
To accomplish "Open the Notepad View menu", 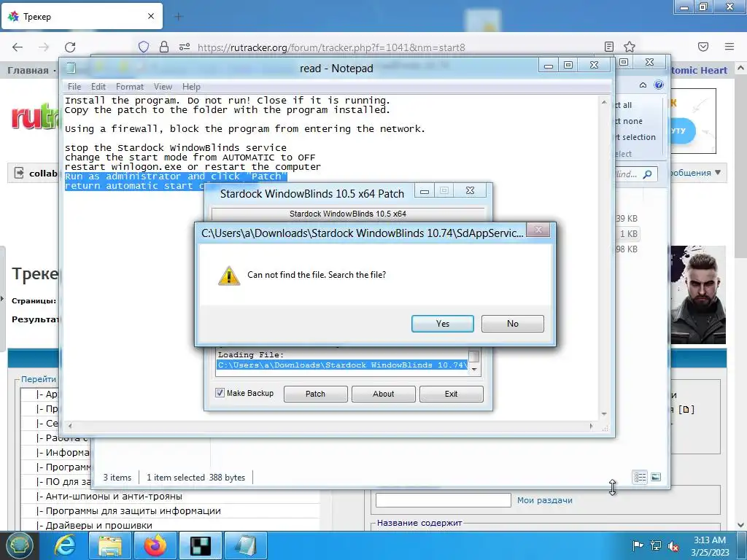I will [x=163, y=87].
